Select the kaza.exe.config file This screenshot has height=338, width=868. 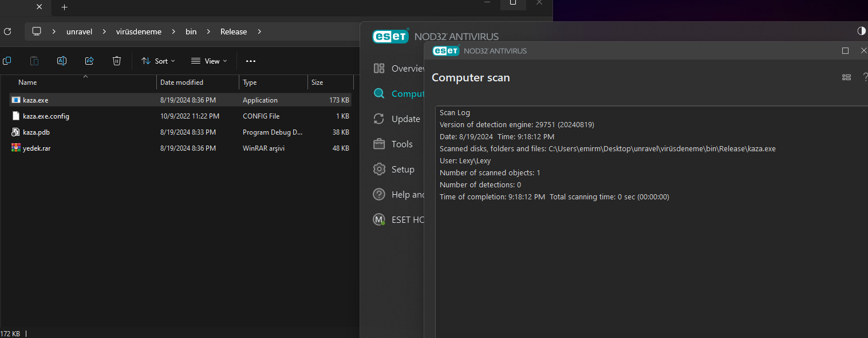click(46, 116)
